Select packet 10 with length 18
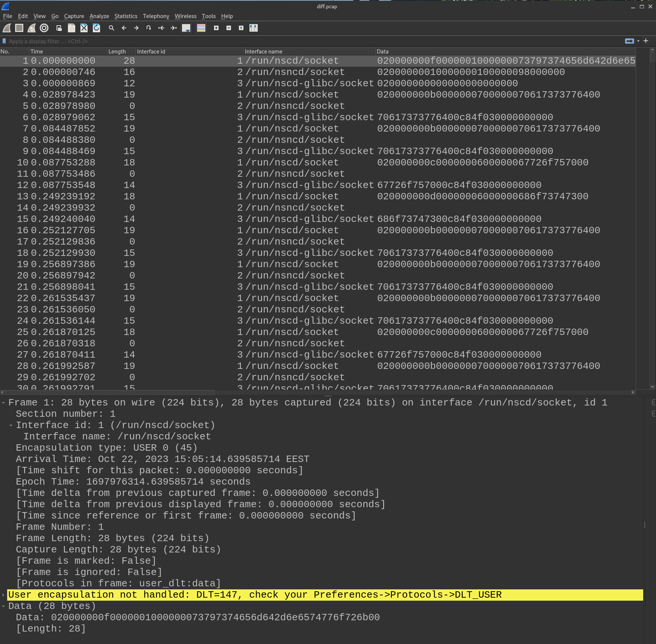Image resolution: width=656 pixels, height=644 pixels. point(318,162)
